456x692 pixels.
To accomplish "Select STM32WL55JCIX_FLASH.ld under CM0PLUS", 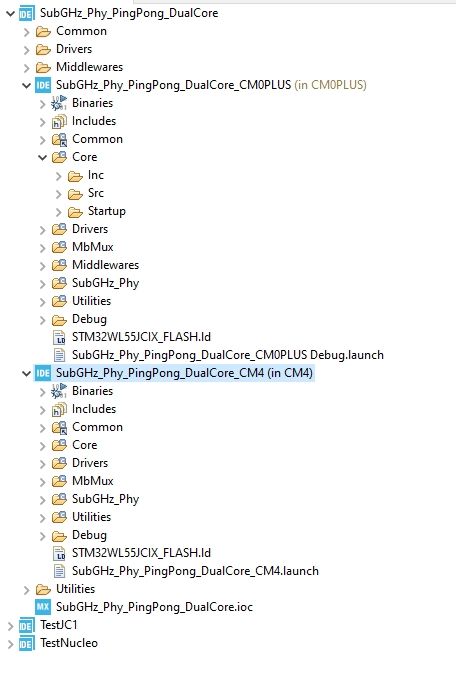I will [x=141, y=337].
